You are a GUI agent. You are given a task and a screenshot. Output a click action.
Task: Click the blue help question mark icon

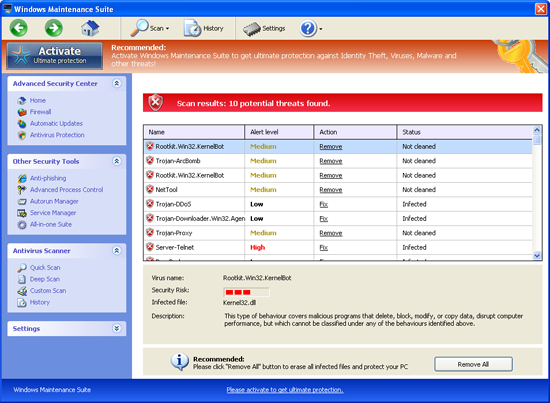pyautogui.click(x=308, y=28)
